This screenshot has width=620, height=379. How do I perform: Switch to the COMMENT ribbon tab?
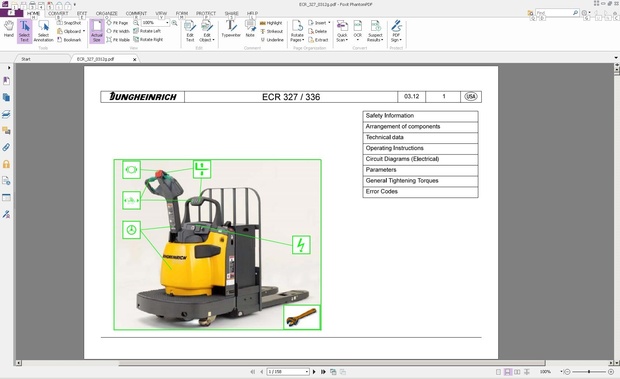point(136,13)
